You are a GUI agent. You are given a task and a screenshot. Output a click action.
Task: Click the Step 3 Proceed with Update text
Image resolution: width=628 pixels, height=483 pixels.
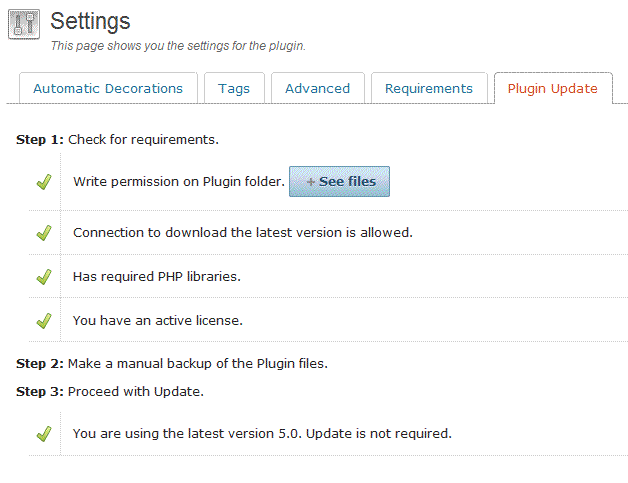[110, 391]
